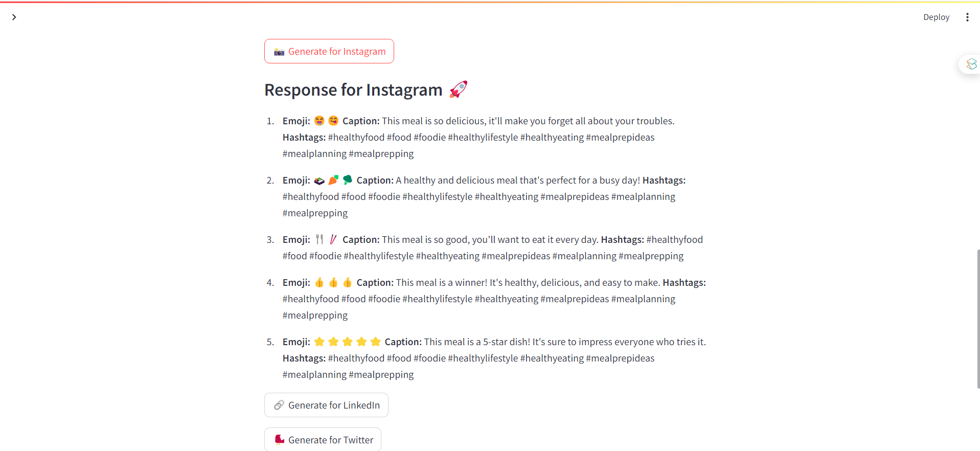Click the chopsticks emoji in item 3
Image resolution: width=980 pixels, height=451 pixels.
point(333,239)
